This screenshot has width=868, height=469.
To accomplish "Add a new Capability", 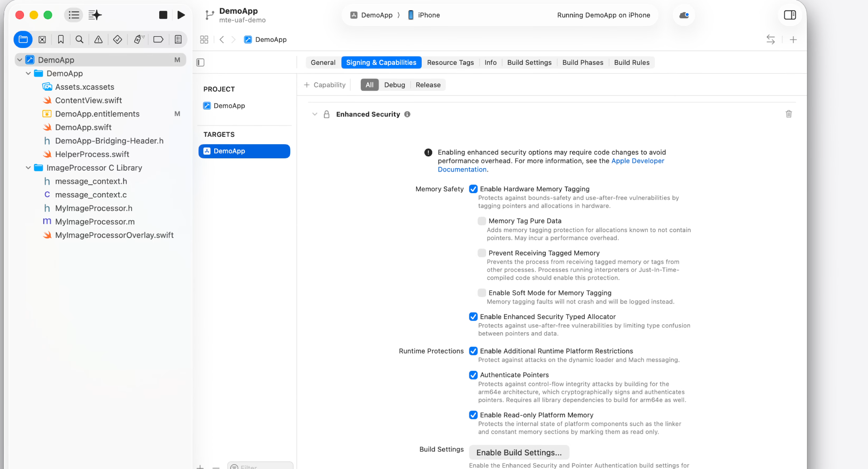I will [x=325, y=85].
